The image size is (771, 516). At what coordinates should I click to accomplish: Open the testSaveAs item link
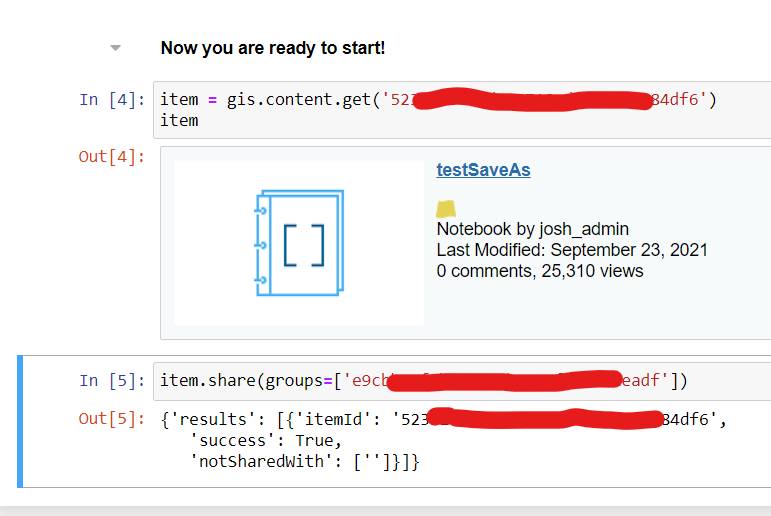click(x=483, y=170)
